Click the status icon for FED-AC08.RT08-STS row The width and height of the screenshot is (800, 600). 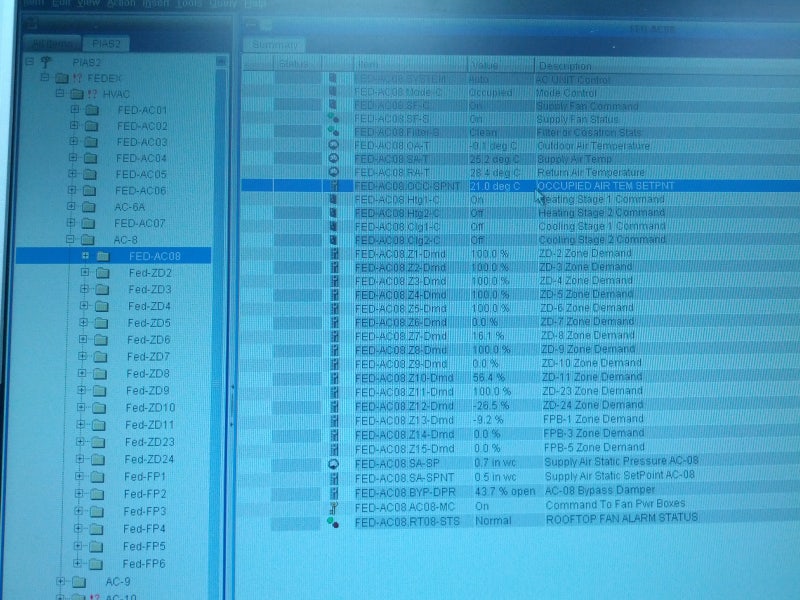coord(333,522)
